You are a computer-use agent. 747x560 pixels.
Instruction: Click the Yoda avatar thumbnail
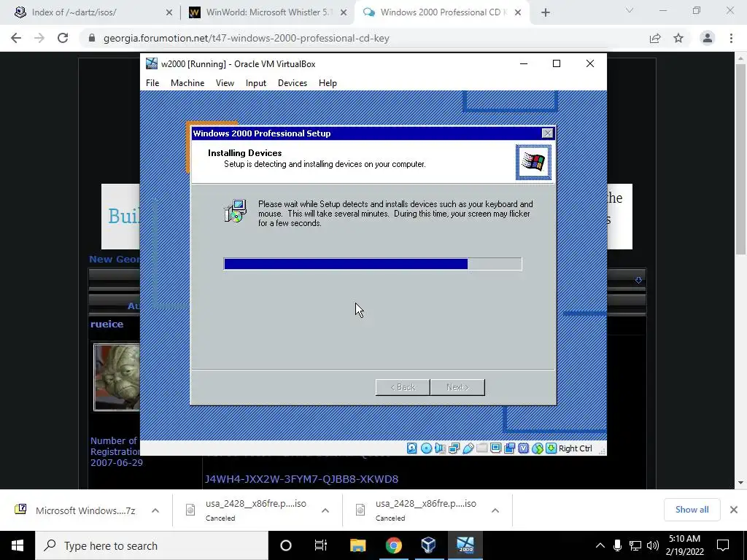pyautogui.click(x=117, y=377)
